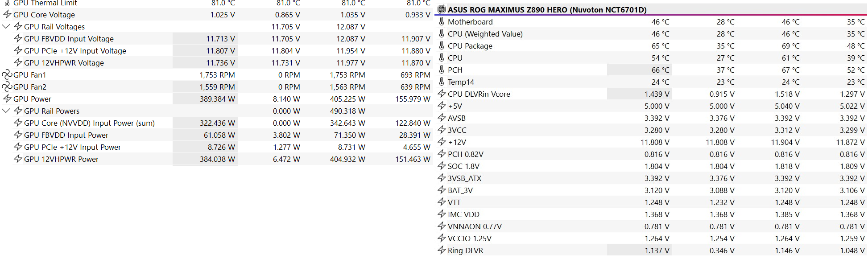This screenshot has width=868, height=263.
Task: Click the +12V bolt icon
Action: [442, 142]
